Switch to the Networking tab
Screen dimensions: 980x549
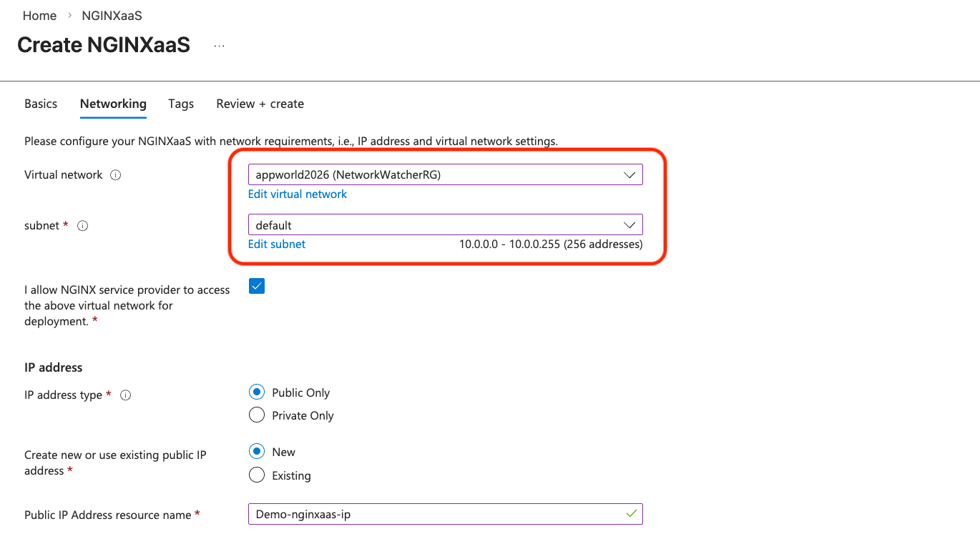coord(113,104)
